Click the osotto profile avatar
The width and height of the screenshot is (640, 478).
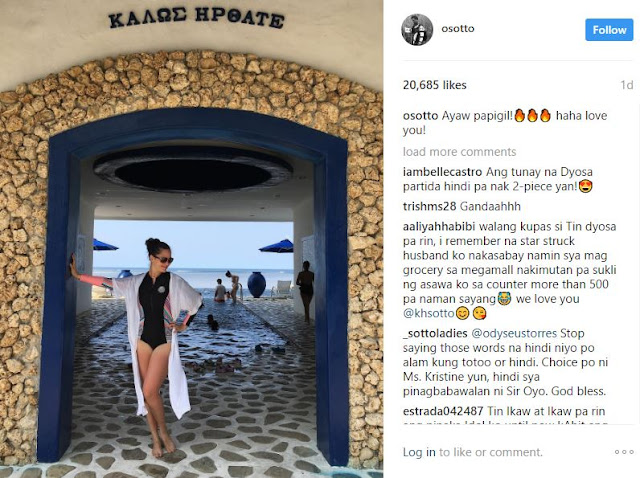click(x=417, y=29)
